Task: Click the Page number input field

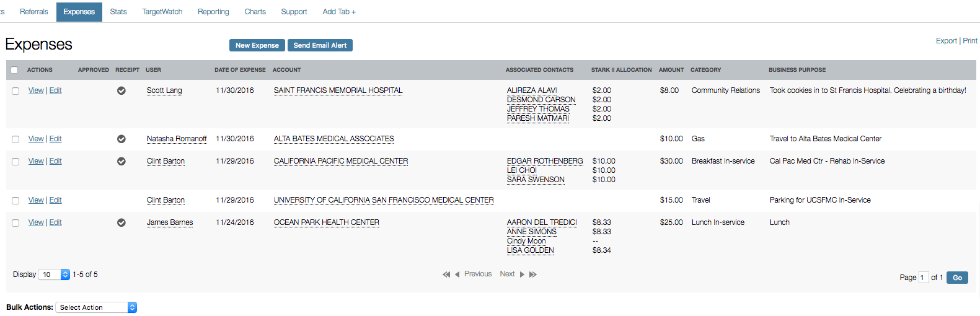Action: (x=923, y=278)
